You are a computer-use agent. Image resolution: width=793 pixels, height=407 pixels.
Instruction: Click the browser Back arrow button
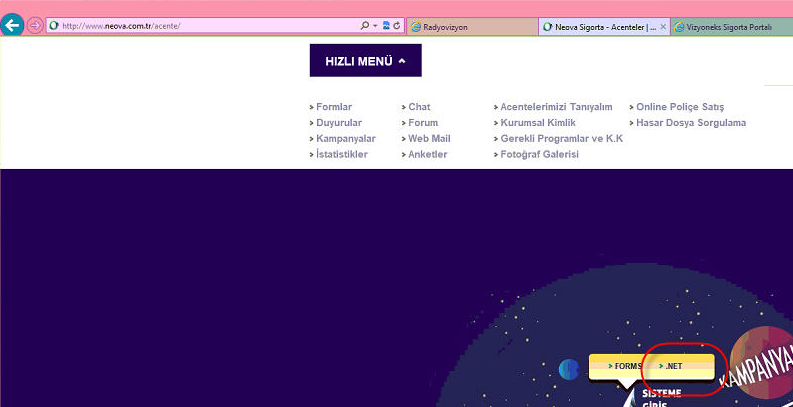(13, 26)
